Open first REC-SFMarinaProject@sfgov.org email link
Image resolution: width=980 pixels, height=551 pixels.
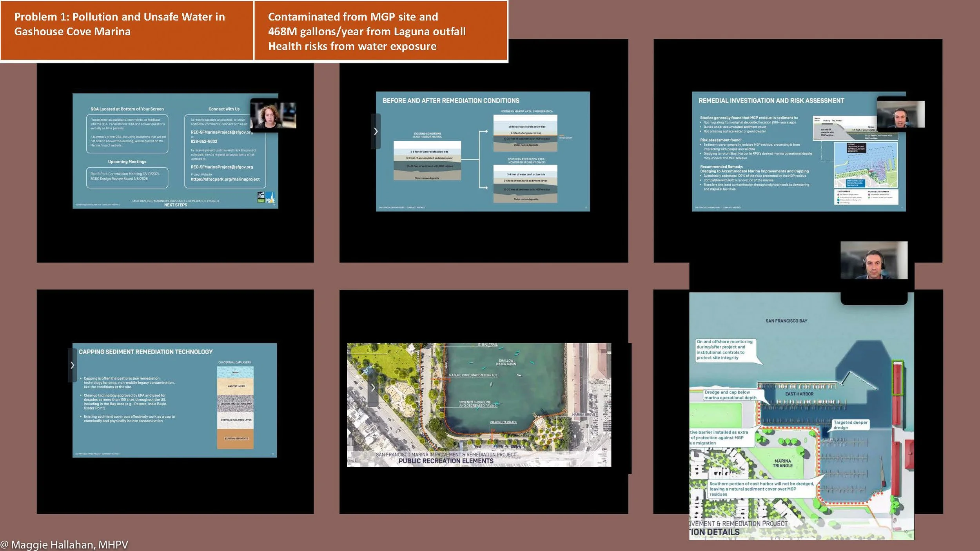pyautogui.click(x=221, y=132)
